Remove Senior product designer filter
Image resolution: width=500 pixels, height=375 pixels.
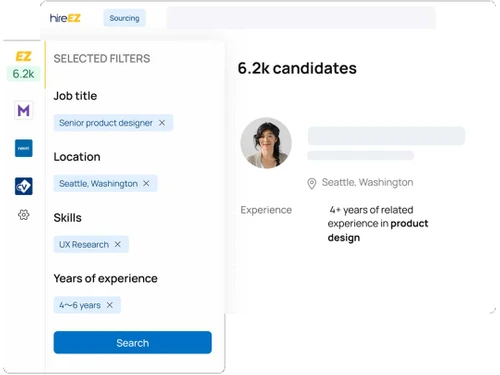pyautogui.click(x=162, y=123)
